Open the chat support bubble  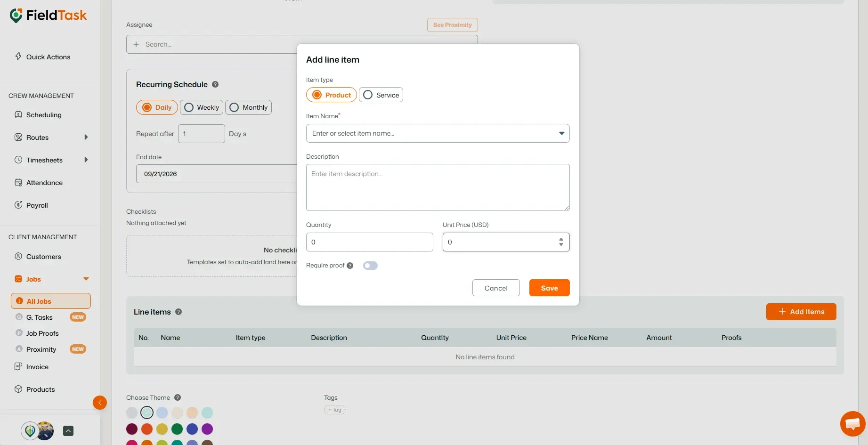(x=853, y=424)
